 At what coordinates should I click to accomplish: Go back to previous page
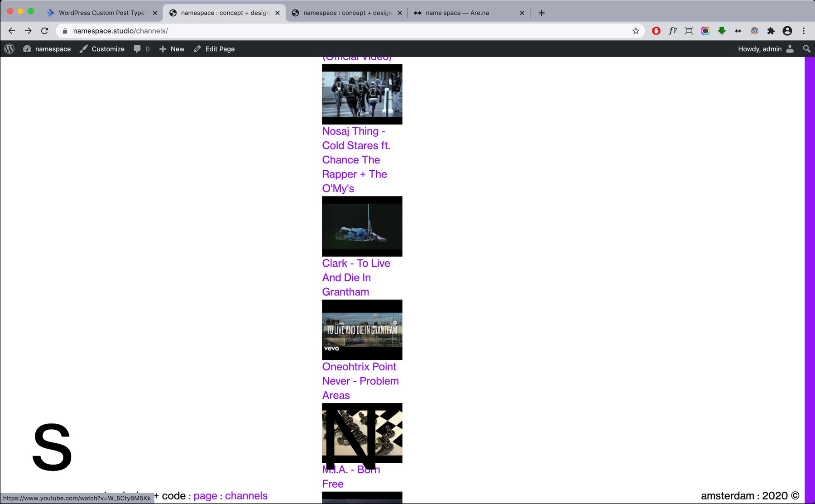point(12,31)
